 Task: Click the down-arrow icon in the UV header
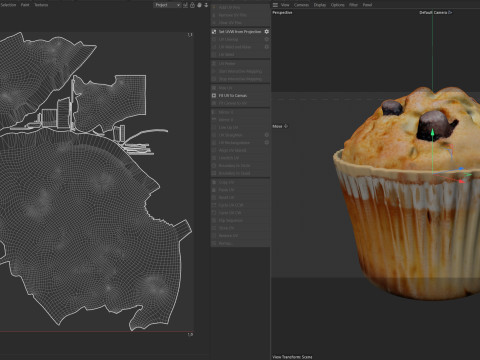pyautogui.click(x=206, y=5)
